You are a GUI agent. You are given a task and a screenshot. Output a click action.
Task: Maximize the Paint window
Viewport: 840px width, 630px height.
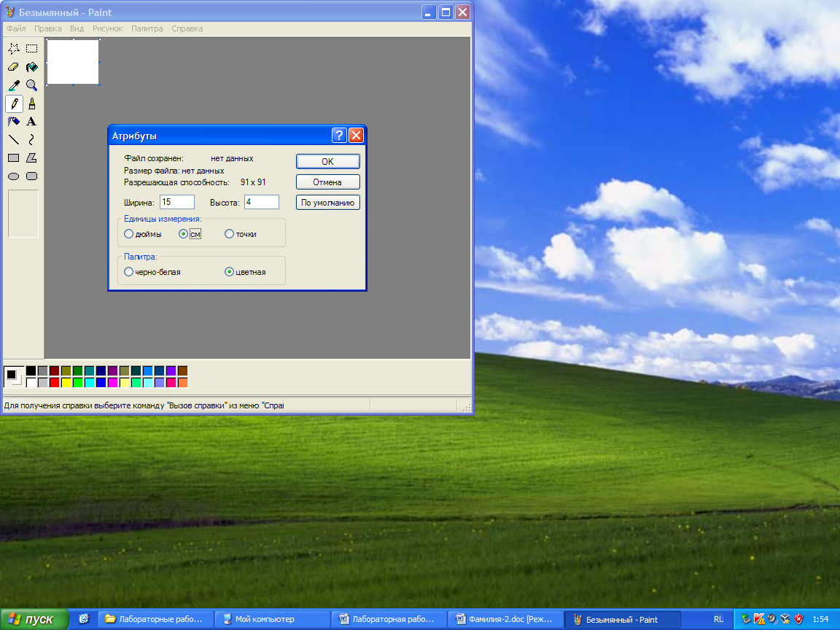tap(446, 12)
